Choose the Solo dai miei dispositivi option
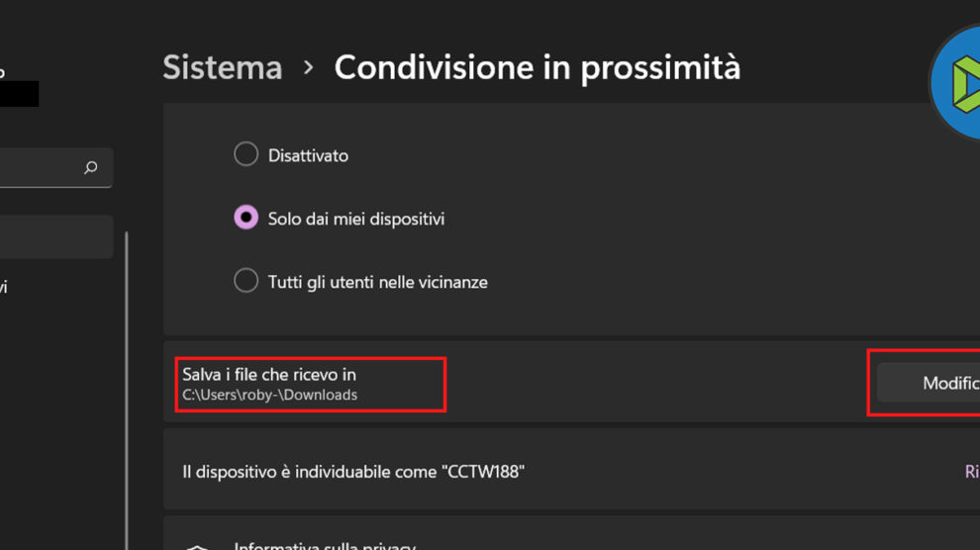Screen dimensions: 980x550 (245, 219)
